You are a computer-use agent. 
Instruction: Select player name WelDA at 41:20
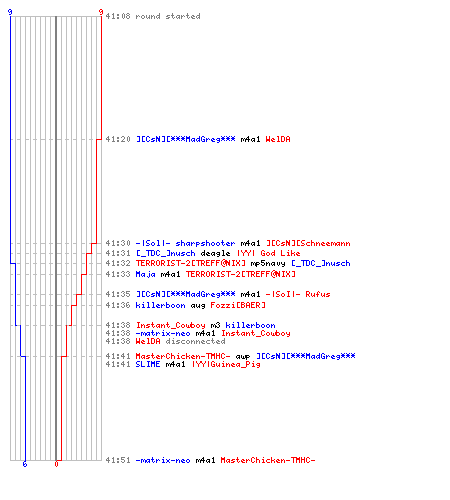pos(278,139)
